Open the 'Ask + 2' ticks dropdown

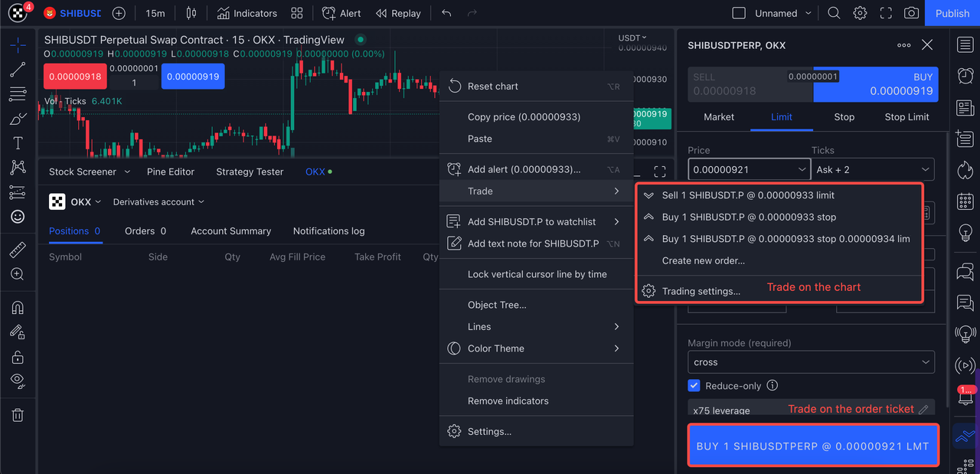click(874, 168)
